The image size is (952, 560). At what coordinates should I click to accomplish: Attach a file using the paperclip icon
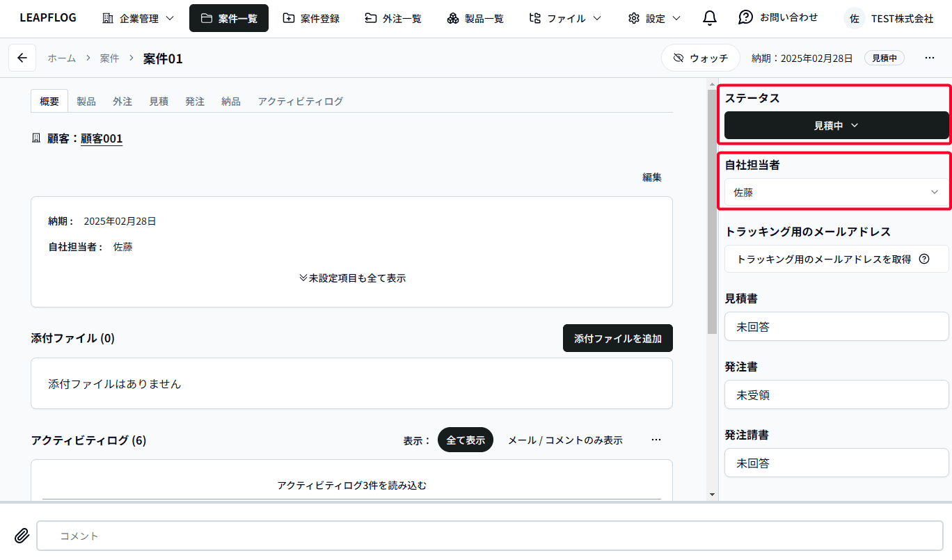[x=21, y=536]
